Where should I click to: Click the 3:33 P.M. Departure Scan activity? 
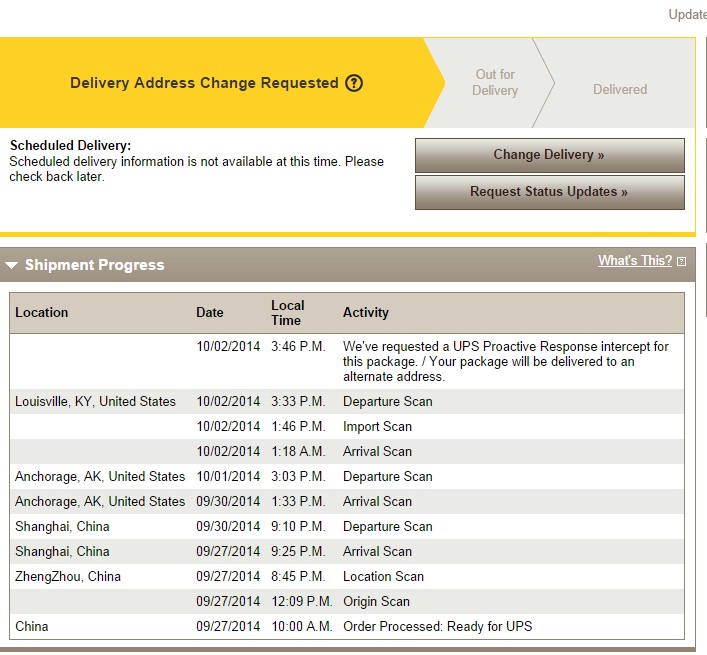387,402
